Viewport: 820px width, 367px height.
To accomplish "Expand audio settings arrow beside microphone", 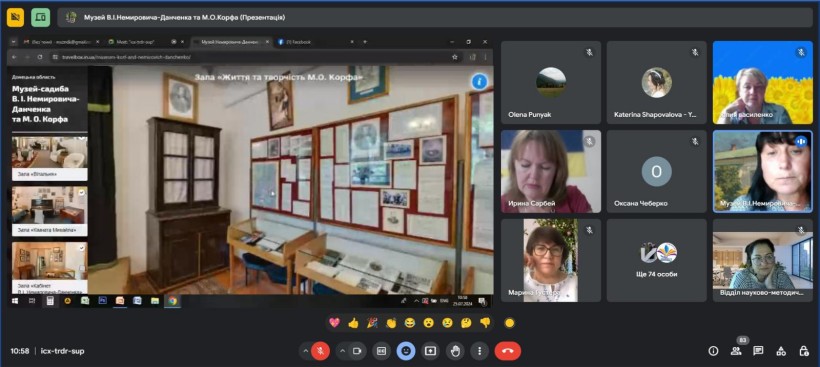I will [x=305, y=351].
